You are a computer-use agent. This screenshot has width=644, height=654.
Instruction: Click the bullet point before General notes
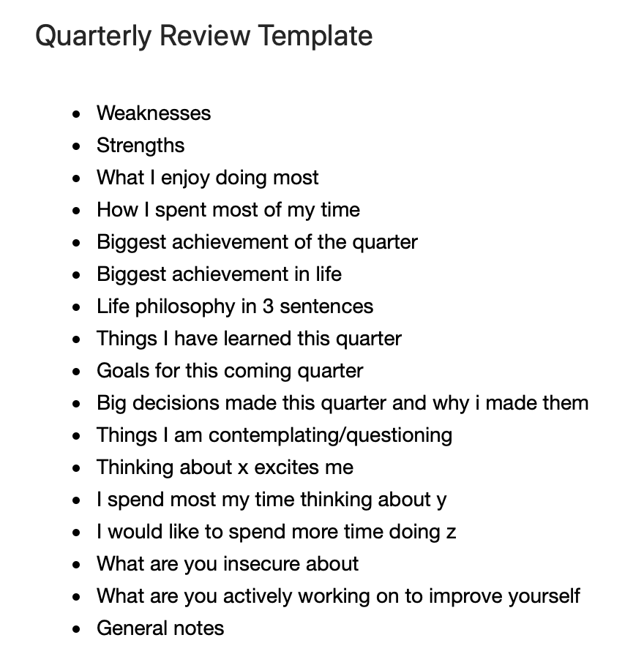pos(76,629)
